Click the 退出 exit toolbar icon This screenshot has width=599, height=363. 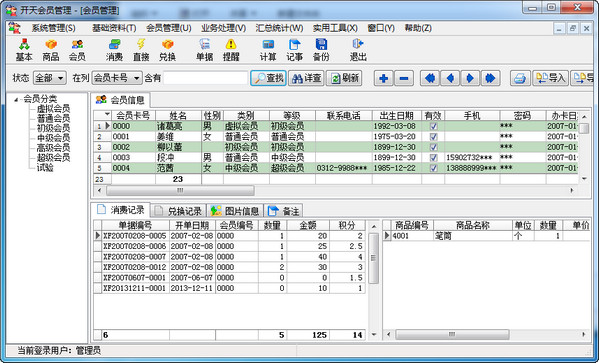358,50
